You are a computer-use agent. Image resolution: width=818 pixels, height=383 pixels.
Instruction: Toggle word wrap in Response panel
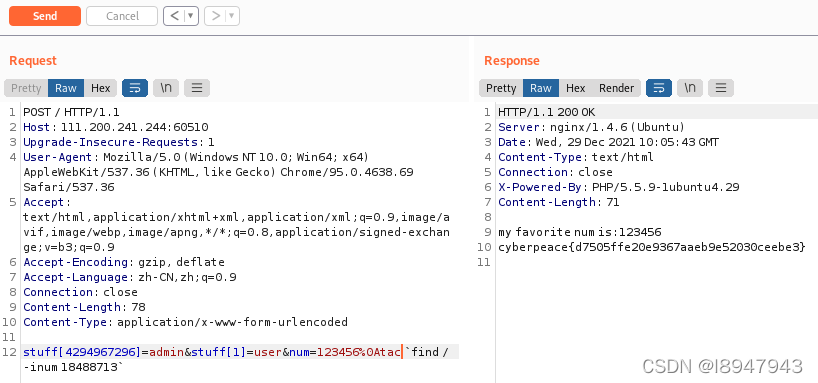pyautogui.click(x=659, y=88)
